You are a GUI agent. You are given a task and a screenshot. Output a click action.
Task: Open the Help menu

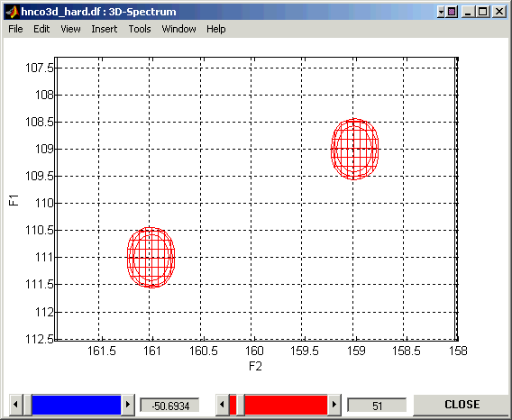(215, 29)
